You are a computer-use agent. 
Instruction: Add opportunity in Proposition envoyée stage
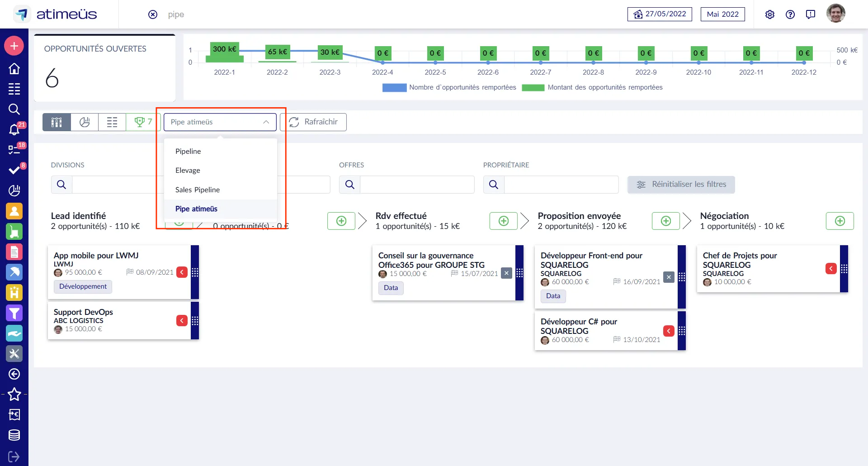666,221
